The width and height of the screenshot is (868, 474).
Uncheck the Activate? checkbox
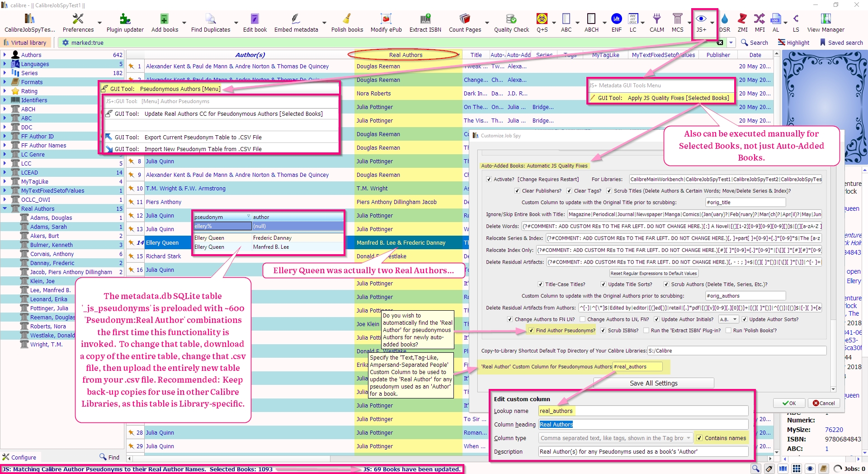[489, 180]
